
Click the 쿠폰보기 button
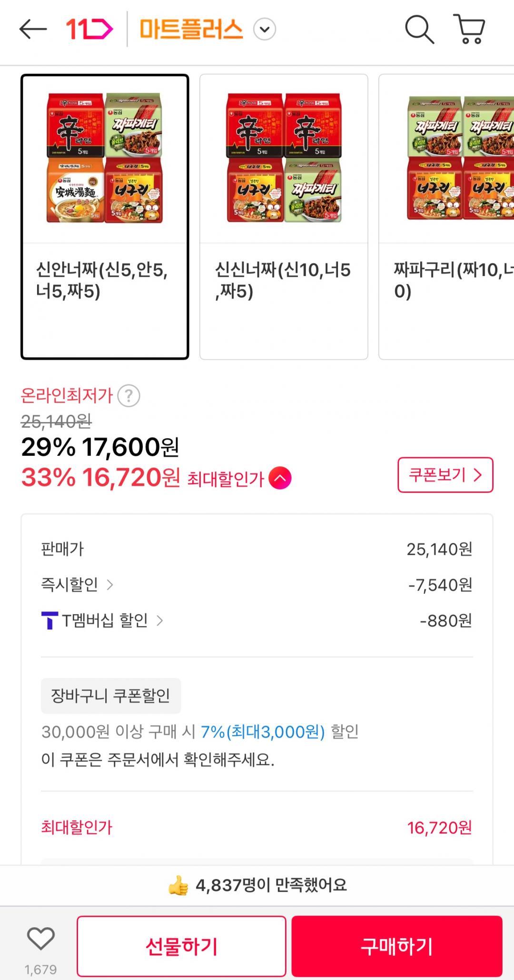pos(445,475)
